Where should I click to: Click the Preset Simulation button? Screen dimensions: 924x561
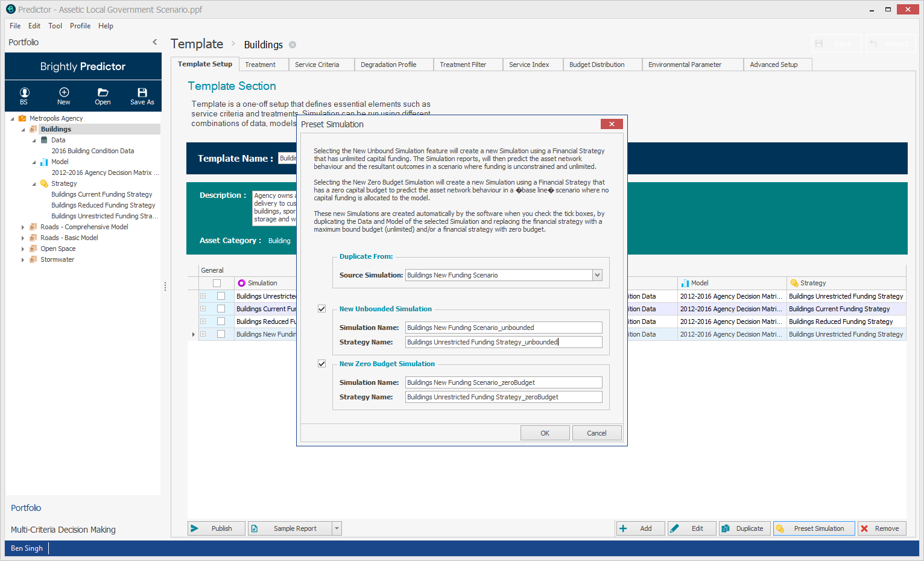tap(814, 528)
